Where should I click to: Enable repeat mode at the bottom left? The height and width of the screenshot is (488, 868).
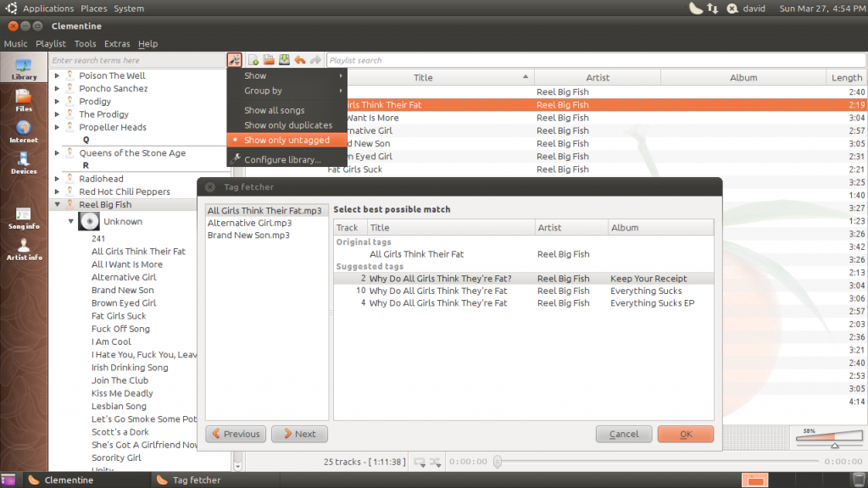pyautogui.click(x=418, y=462)
